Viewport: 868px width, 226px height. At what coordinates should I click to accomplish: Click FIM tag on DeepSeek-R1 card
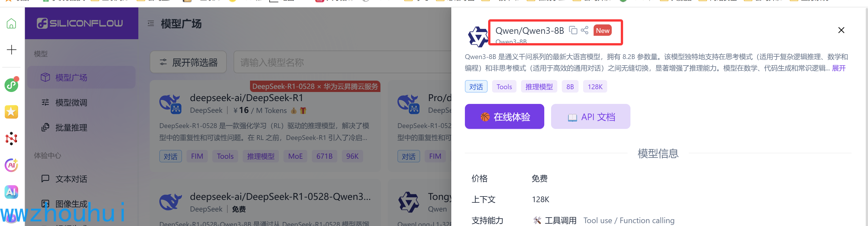pyautogui.click(x=197, y=156)
